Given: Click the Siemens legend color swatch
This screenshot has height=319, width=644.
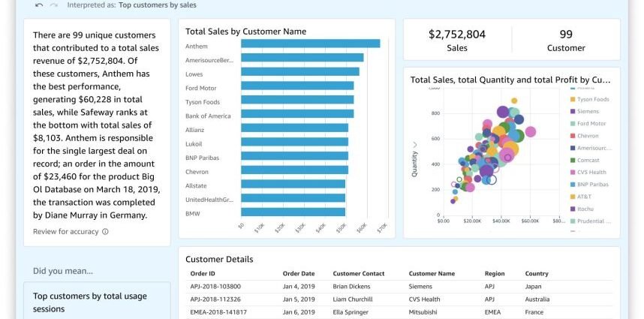Looking at the screenshot, I should (x=573, y=111).
